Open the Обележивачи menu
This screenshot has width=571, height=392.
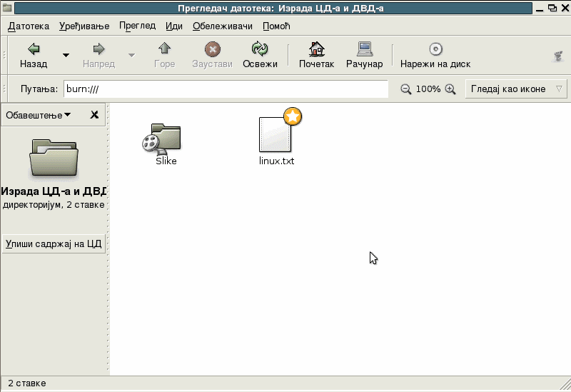(223, 26)
